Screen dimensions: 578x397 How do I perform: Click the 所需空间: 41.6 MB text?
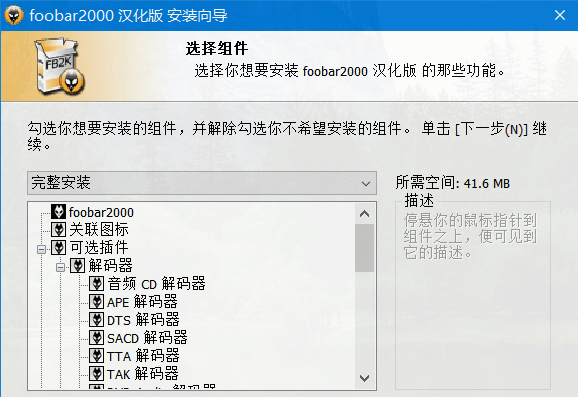coord(453,183)
